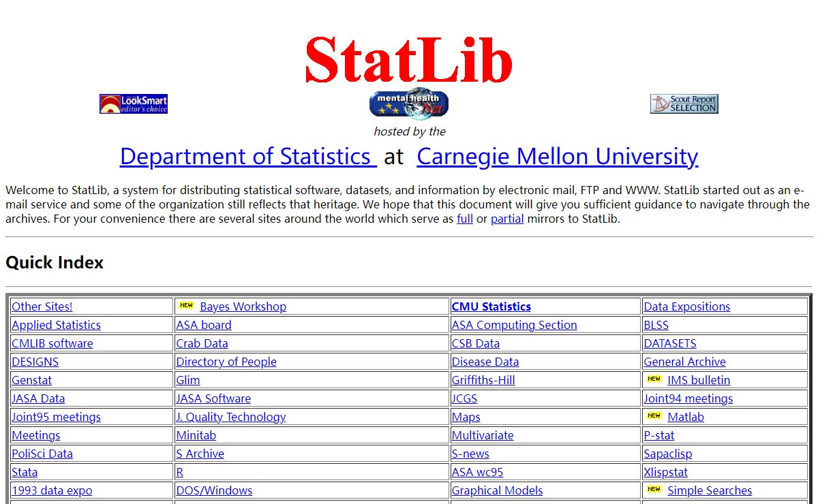The image size is (818, 504).
Task: Click the red StatLib title
Action: click(409, 59)
